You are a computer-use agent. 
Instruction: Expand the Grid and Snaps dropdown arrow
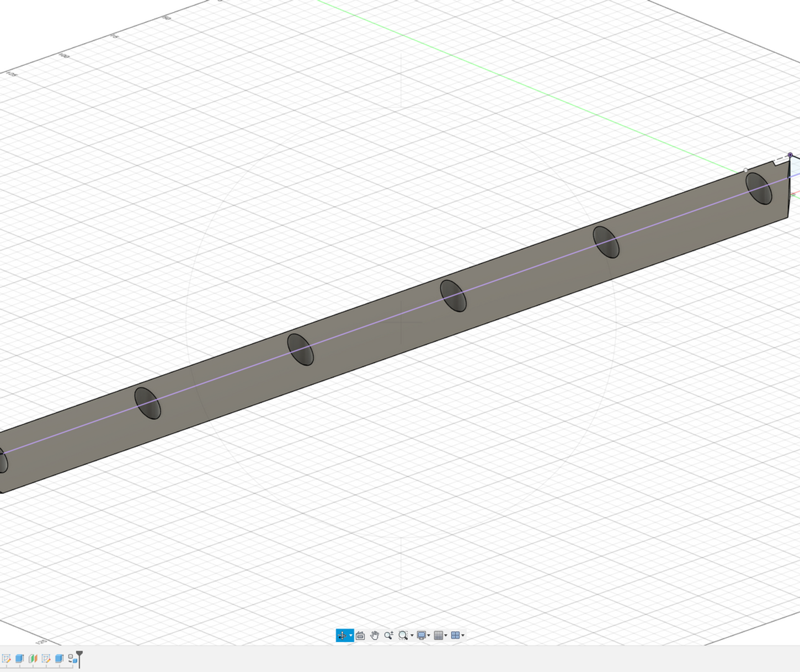point(446,636)
